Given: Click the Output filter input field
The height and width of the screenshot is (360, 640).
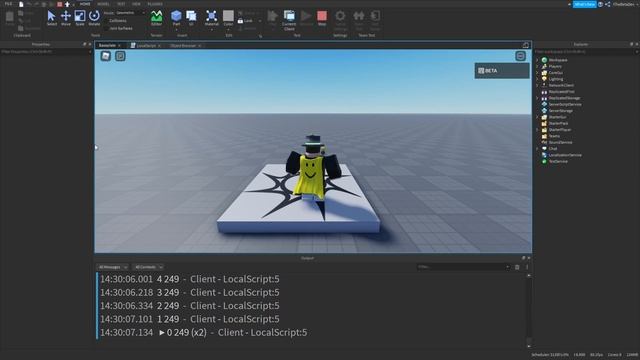Looking at the screenshot, I should [x=463, y=267].
